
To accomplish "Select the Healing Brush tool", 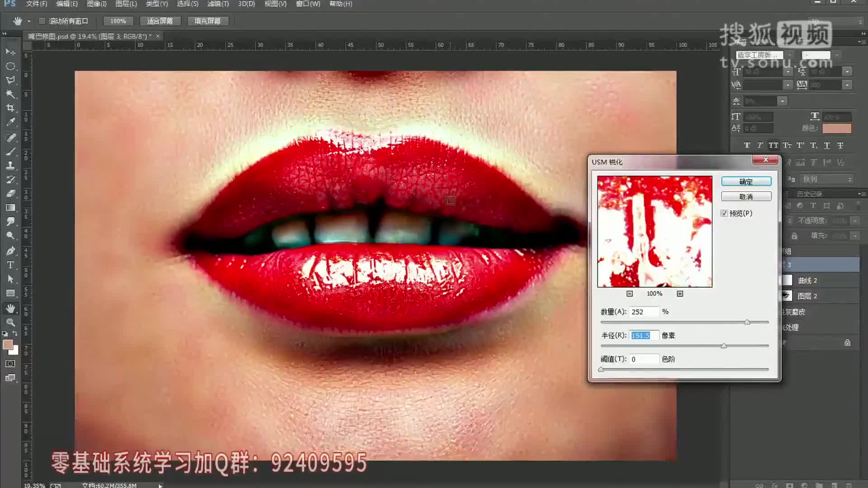I will coord(10,137).
